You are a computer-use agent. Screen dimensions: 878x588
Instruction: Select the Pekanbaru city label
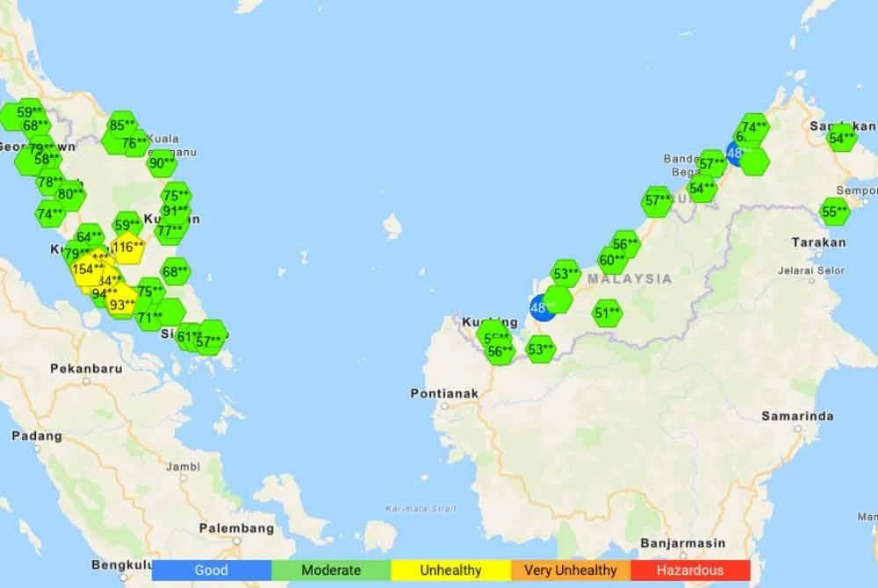coord(85,369)
